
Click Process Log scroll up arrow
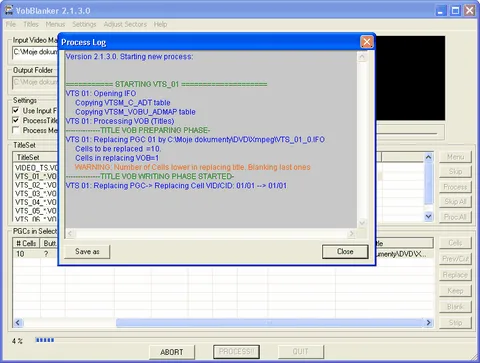point(362,57)
